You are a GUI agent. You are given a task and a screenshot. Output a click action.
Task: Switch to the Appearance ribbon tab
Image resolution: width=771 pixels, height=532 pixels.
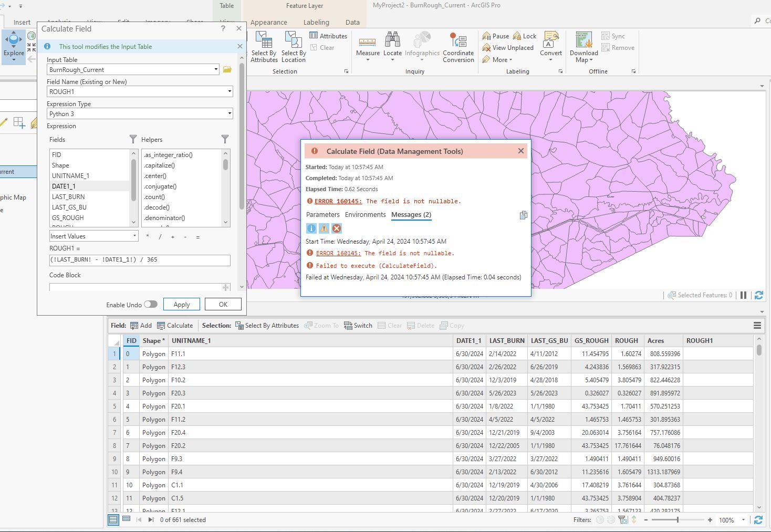269,22
